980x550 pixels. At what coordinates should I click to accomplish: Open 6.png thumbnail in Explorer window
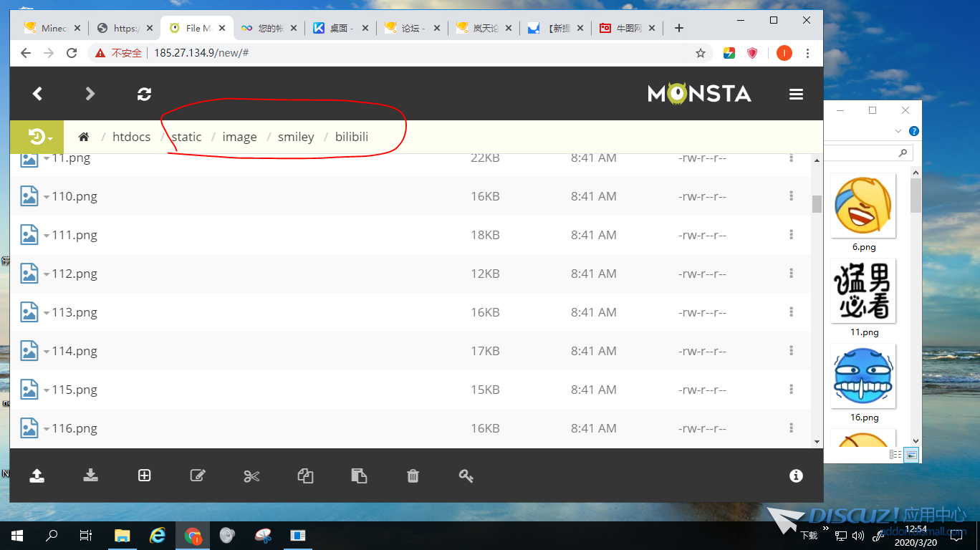click(863, 206)
